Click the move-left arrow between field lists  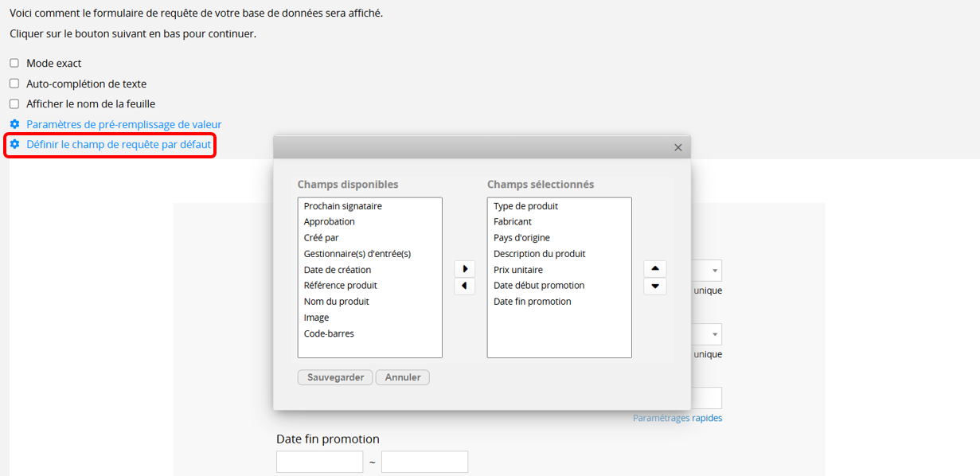[x=464, y=286]
